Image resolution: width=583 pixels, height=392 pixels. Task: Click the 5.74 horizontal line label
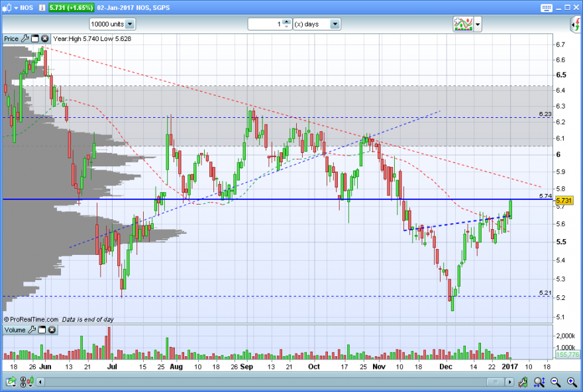545,196
